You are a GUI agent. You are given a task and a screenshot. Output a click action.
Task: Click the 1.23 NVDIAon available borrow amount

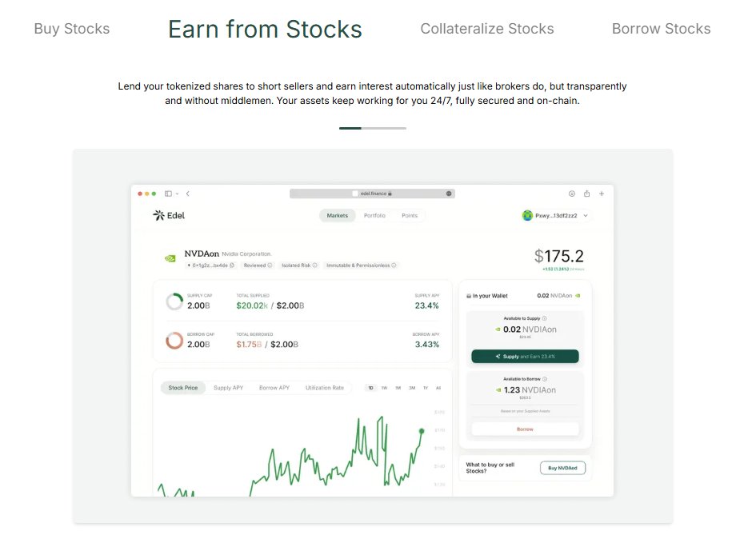(x=530, y=390)
